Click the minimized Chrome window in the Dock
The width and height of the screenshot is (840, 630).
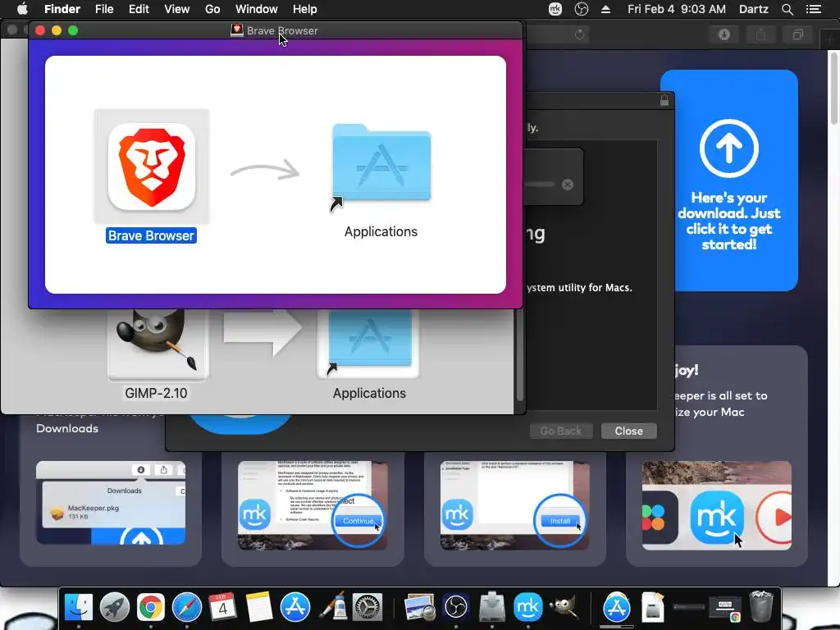pos(725,609)
